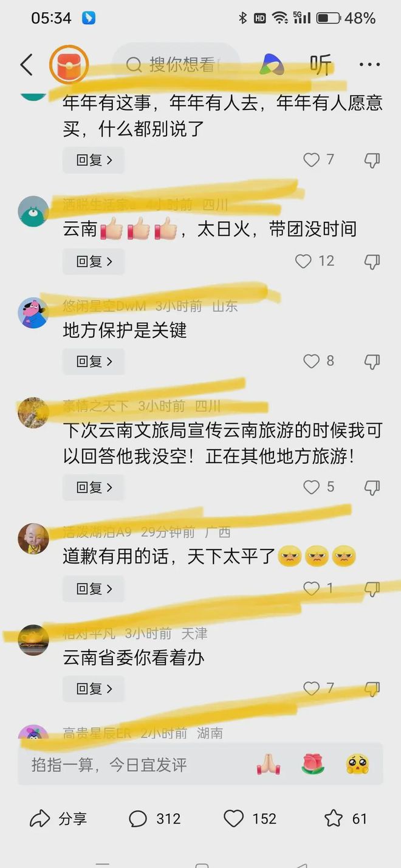Screen dimensions: 401x868
Task: Tap the search box in the header
Action: click(176, 64)
